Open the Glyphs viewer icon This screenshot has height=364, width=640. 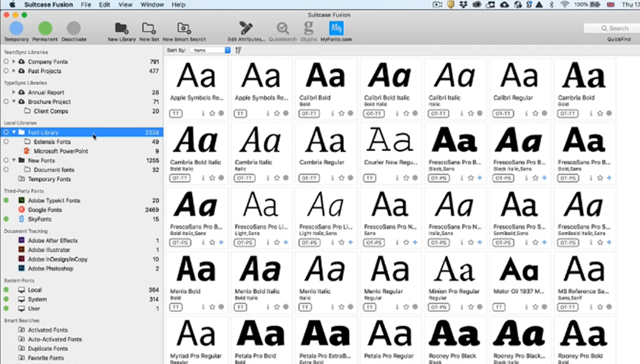308,28
